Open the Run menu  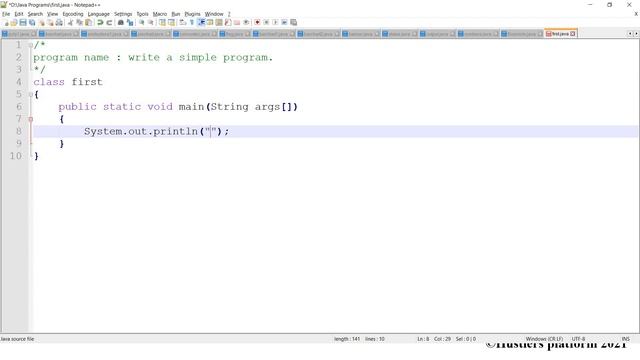tap(176, 14)
